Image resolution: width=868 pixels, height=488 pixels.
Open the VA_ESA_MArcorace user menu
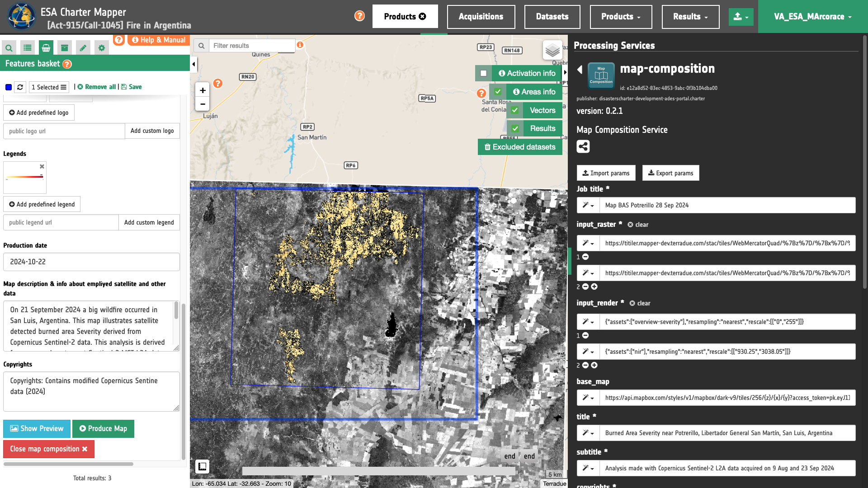tap(813, 17)
